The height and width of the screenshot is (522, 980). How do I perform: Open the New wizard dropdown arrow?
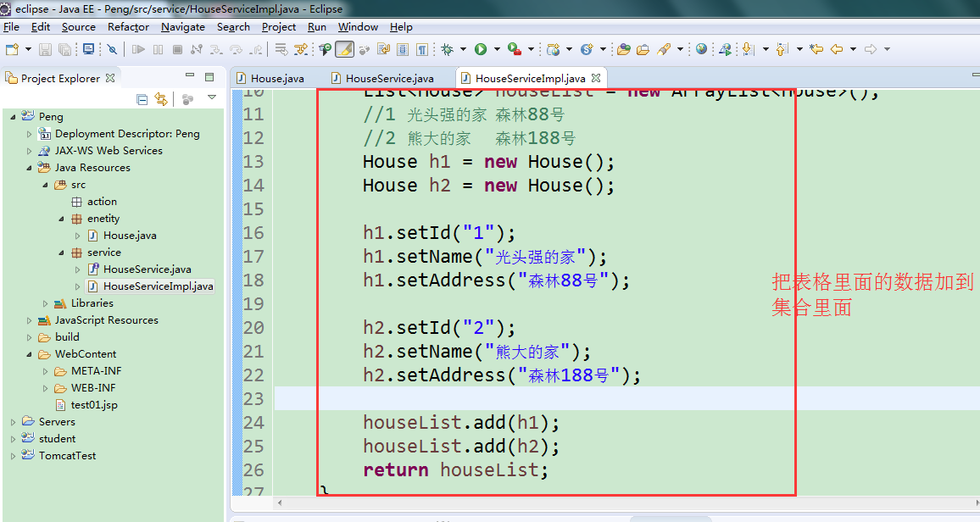(28, 49)
